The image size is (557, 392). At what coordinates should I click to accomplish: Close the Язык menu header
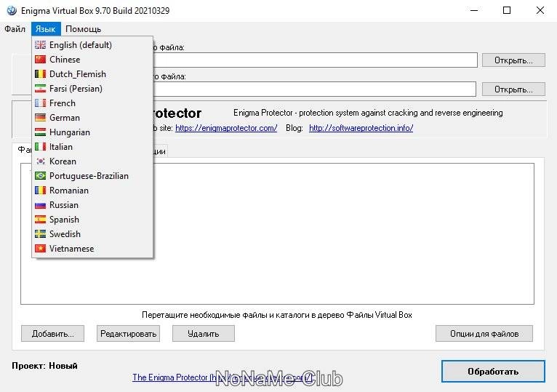(x=46, y=29)
